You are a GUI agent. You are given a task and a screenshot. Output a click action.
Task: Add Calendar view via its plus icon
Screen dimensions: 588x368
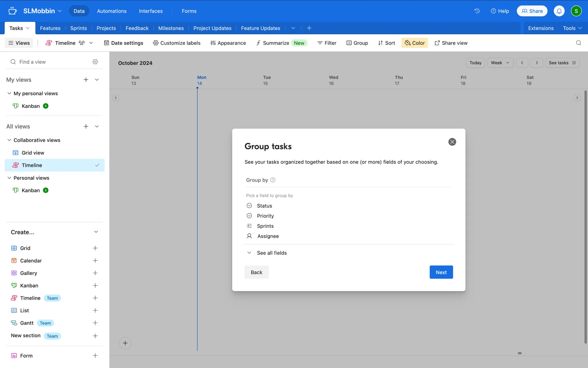coord(95,261)
